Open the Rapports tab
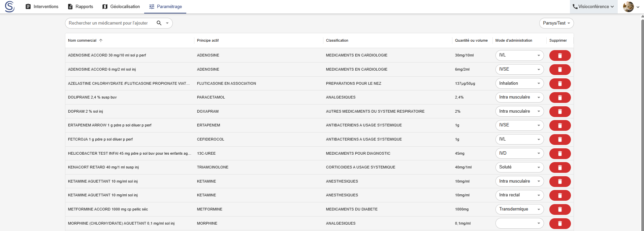The image size is (644, 231). [80, 6]
